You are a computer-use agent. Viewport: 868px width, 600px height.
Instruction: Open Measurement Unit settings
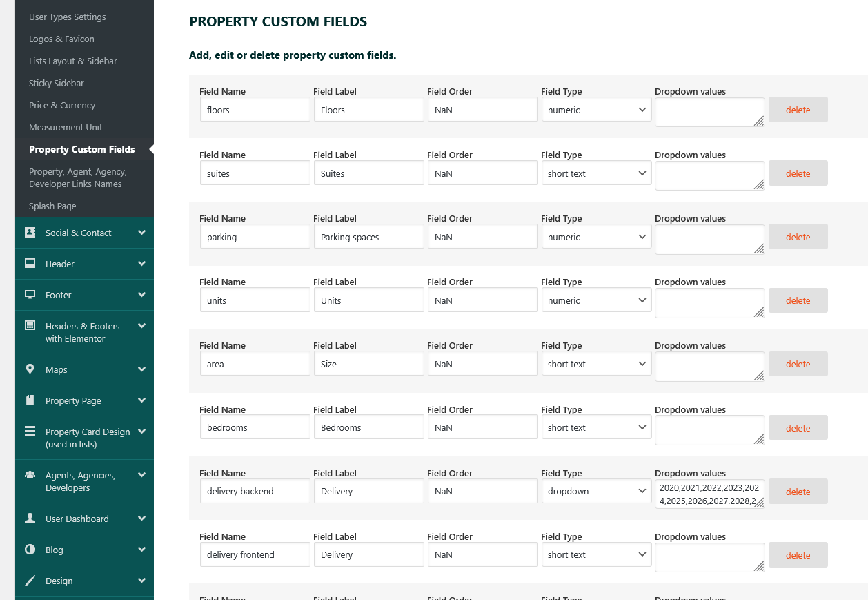click(66, 127)
